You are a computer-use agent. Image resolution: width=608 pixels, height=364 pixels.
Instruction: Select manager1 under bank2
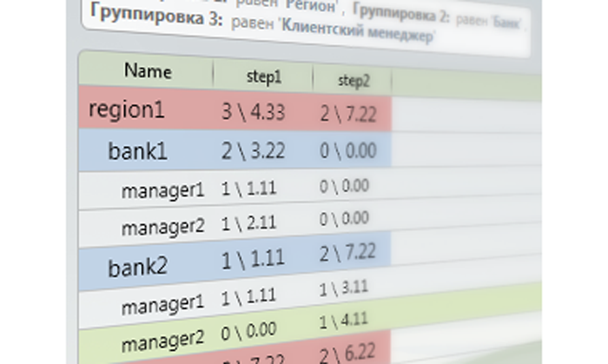pyautogui.click(x=162, y=306)
